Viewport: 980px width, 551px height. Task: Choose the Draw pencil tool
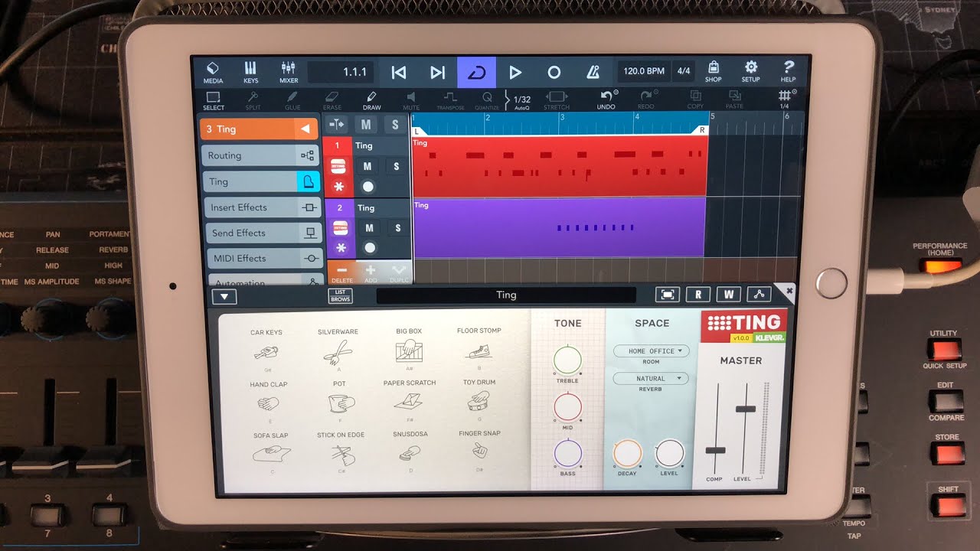(372, 100)
